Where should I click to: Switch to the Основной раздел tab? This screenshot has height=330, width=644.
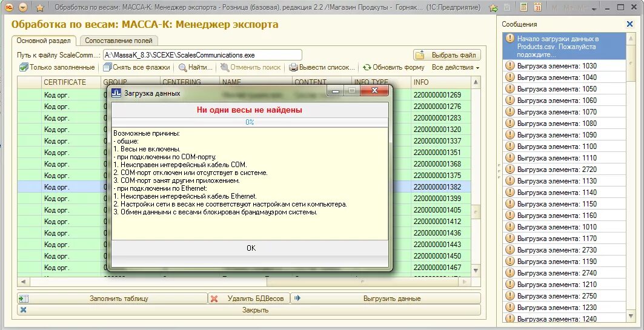pyautogui.click(x=44, y=41)
